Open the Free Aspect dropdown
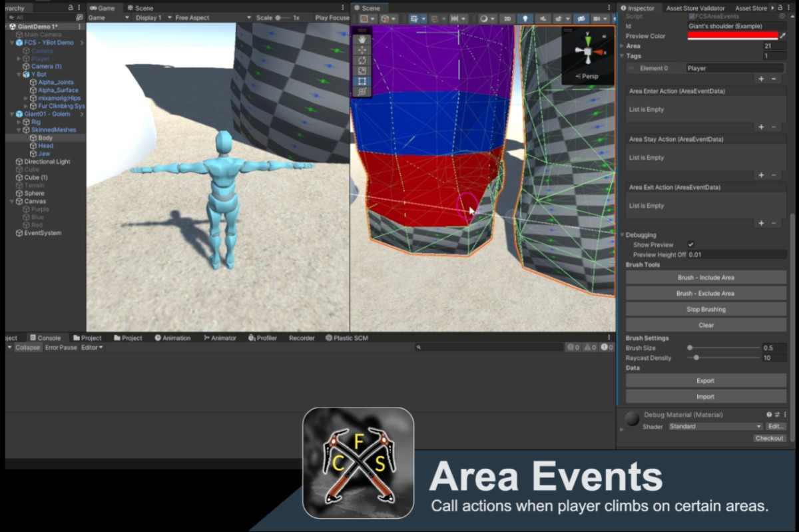799x532 pixels. click(213, 18)
